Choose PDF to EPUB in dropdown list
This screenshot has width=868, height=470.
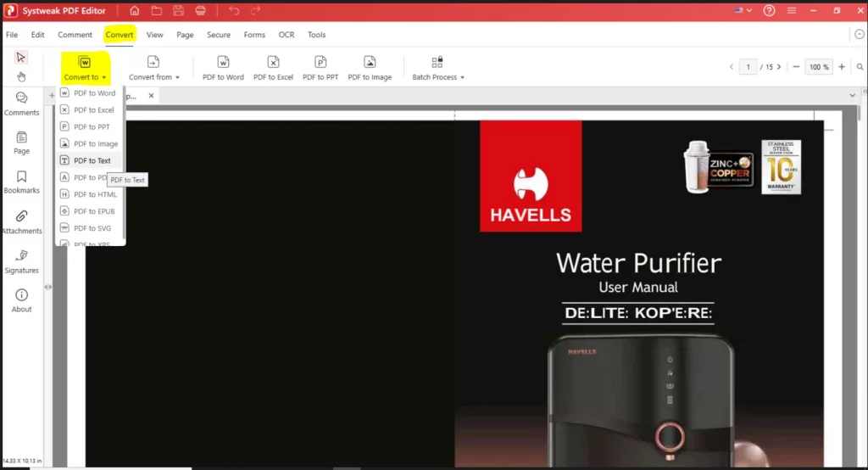(88, 211)
